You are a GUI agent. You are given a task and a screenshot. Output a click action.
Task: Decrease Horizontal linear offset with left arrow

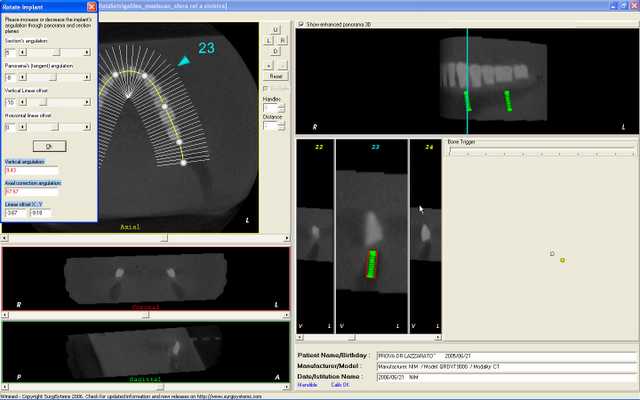click(x=22, y=127)
